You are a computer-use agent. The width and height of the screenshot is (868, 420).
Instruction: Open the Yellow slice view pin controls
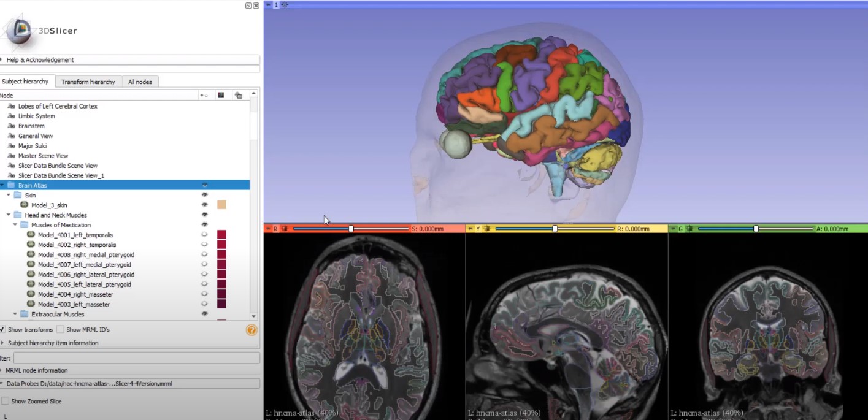point(469,227)
